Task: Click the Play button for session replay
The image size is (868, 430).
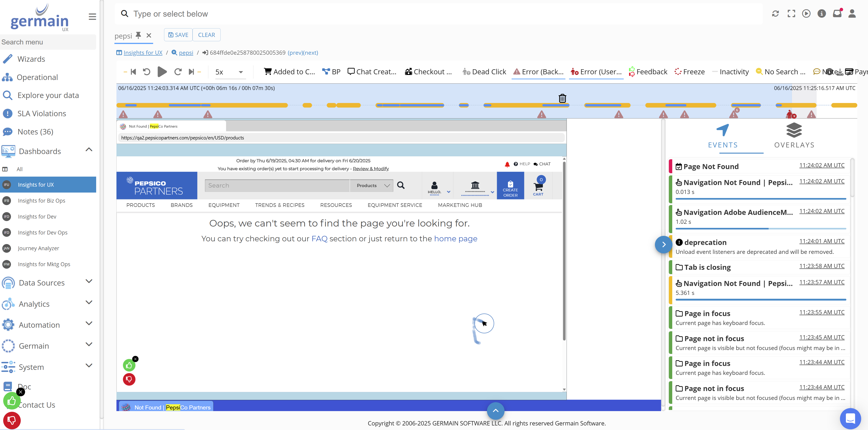Action: (x=162, y=72)
